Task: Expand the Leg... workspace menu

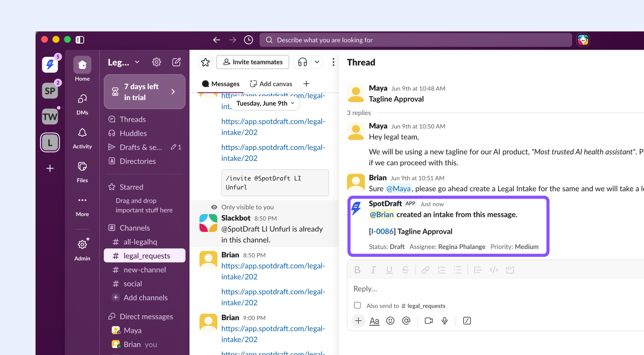Action: coord(124,62)
